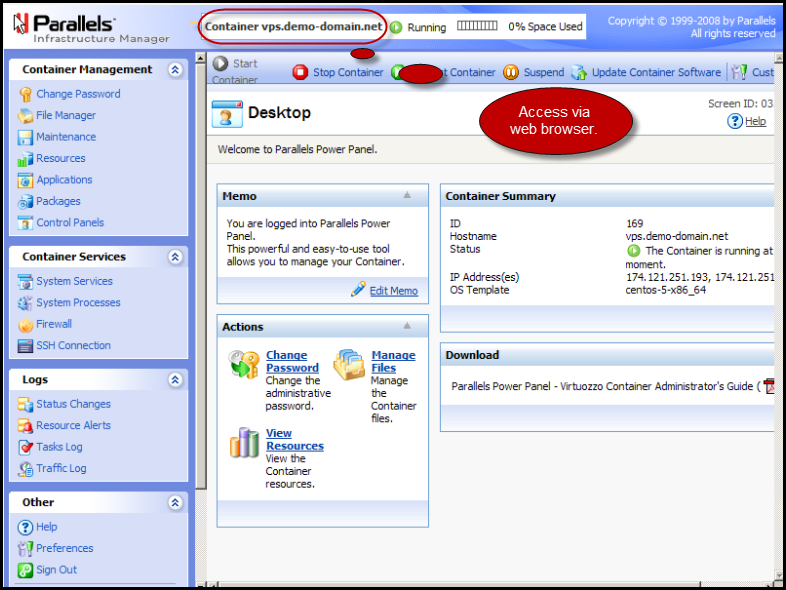The image size is (786, 590).
Task: Open Packages icon in sidebar
Action: pyautogui.click(x=25, y=202)
